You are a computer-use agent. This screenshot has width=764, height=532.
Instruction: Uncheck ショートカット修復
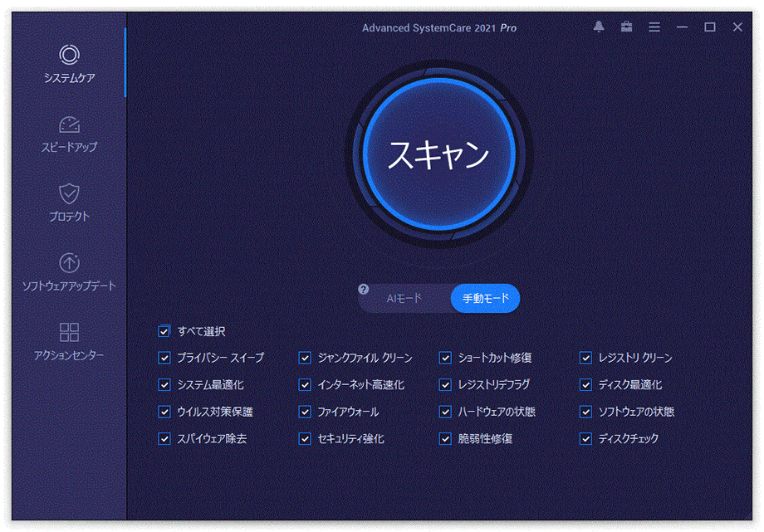coord(445,358)
